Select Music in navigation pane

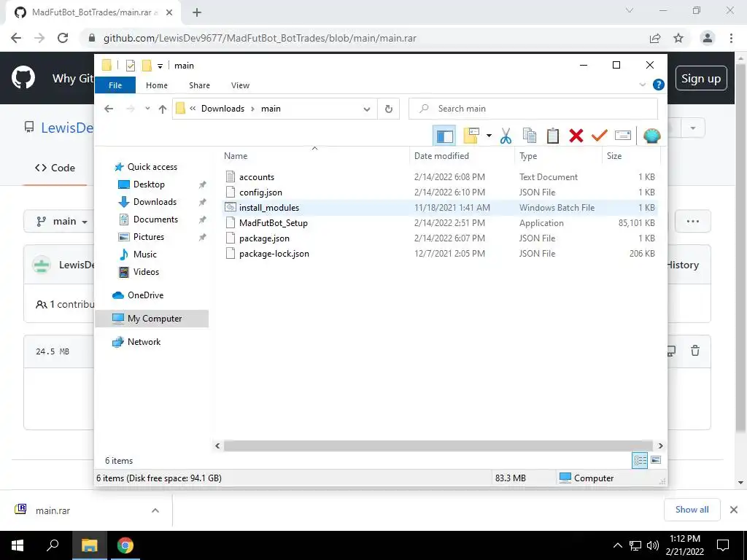tap(145, 254)
